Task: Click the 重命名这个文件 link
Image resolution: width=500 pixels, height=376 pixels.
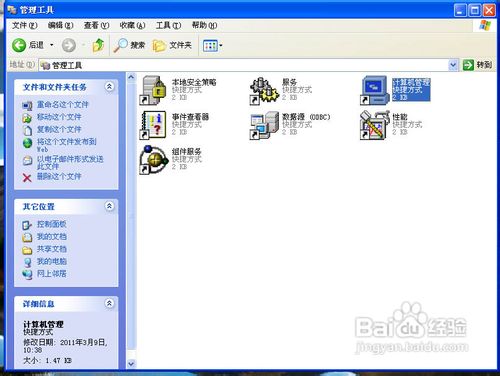Action: (x=62, y=105)
